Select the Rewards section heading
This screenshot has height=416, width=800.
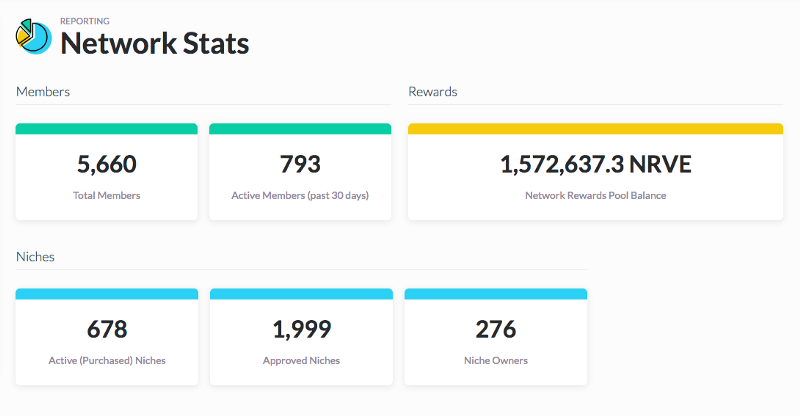433,92
